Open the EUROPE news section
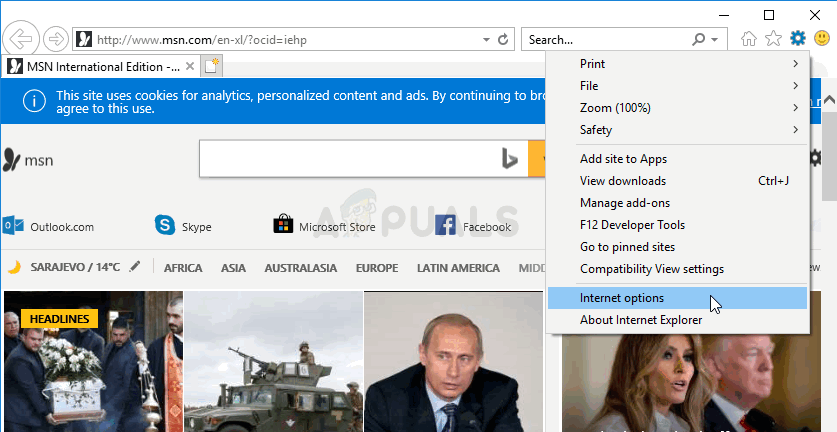This screenshot has width=837, height=432. point(377,268)
